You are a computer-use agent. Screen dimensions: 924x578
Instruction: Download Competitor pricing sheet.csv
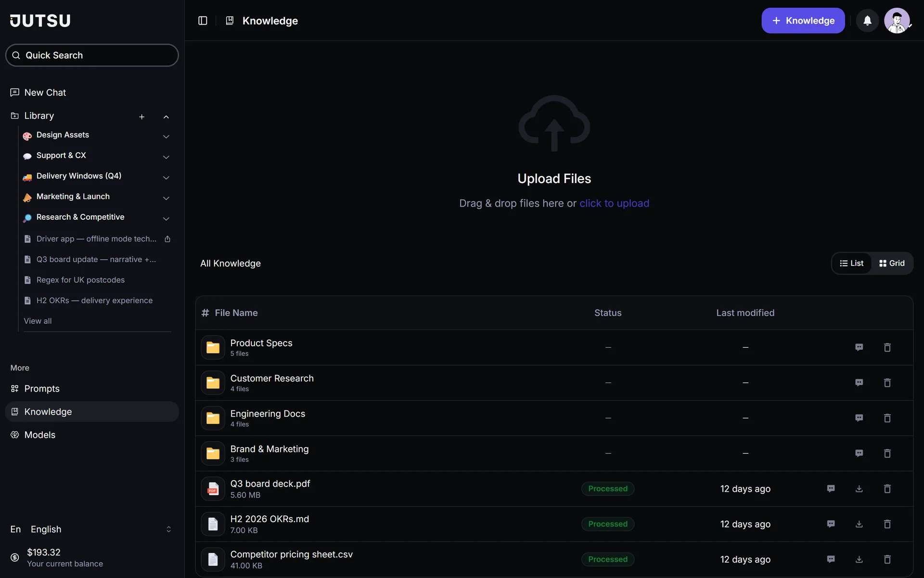[x=859, y=559]
